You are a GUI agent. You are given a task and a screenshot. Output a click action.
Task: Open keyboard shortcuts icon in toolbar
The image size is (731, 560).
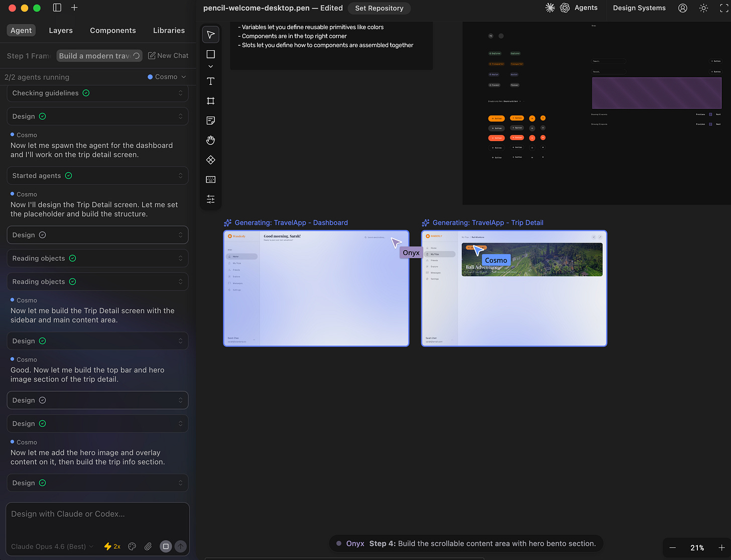click(211, 179)
